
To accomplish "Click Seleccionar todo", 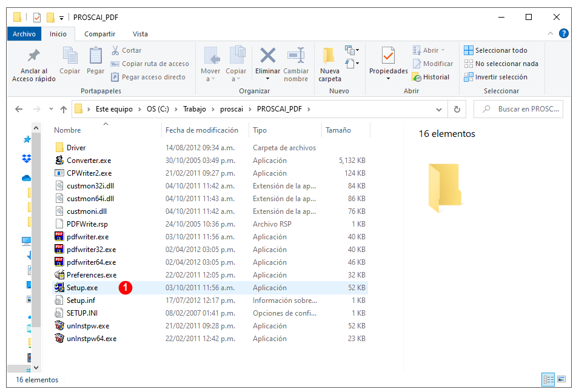I will click(495, 50).
